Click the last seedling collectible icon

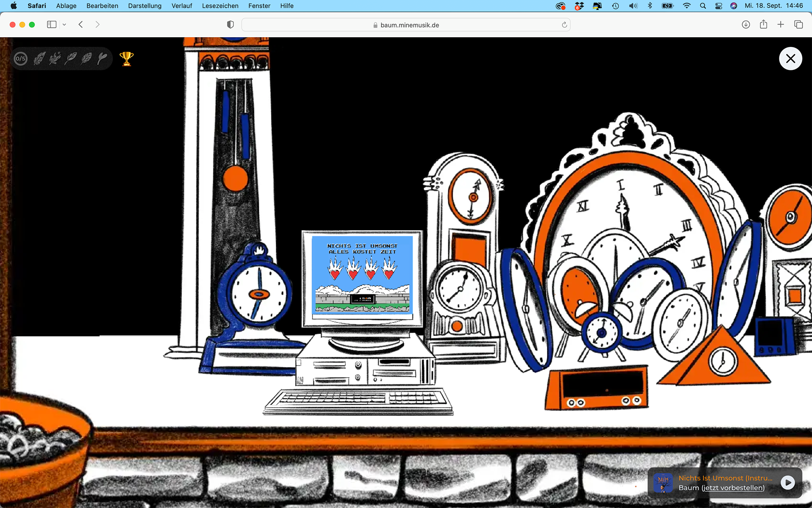coord(102,58)
